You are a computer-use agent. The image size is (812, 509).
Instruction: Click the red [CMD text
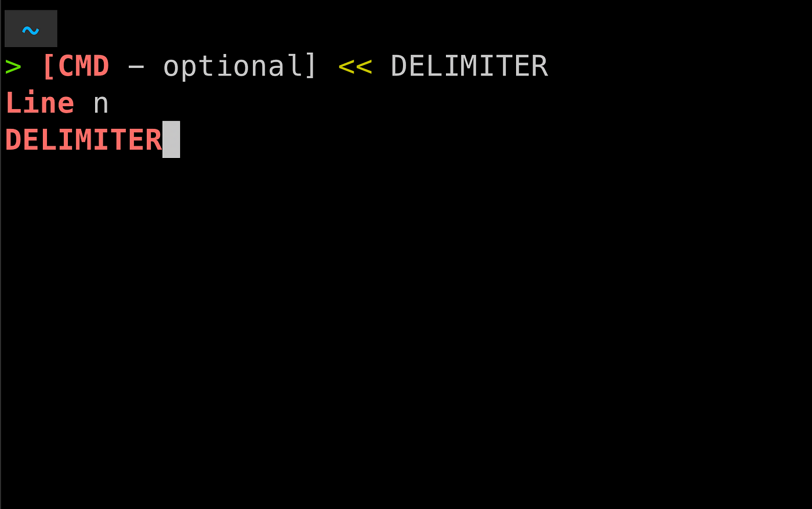click(75, 66)
